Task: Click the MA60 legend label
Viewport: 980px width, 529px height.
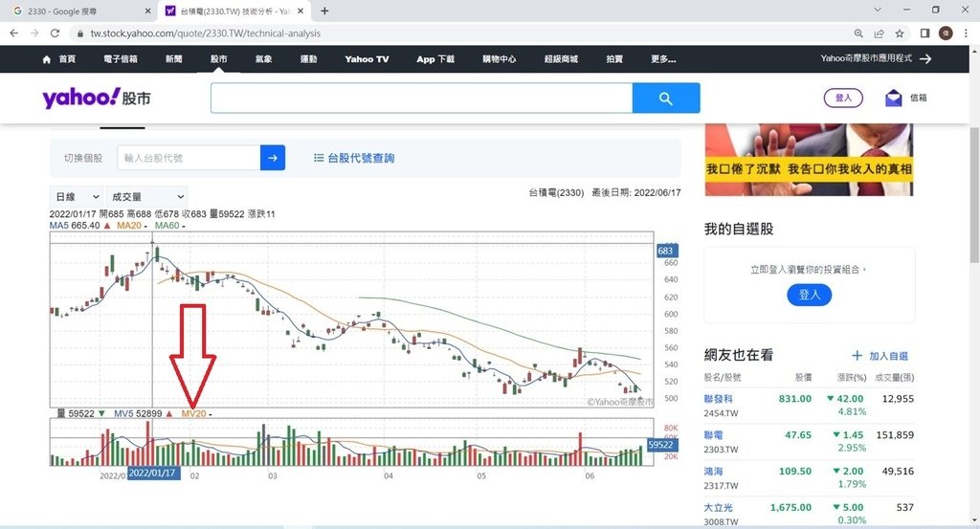Action: coord(167,226)
